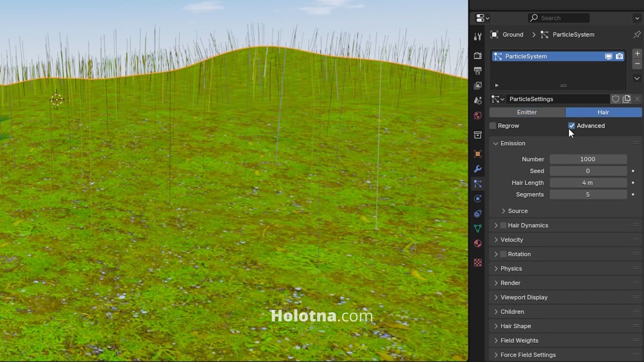Open the particle system specials dropdown

(637, 78)
